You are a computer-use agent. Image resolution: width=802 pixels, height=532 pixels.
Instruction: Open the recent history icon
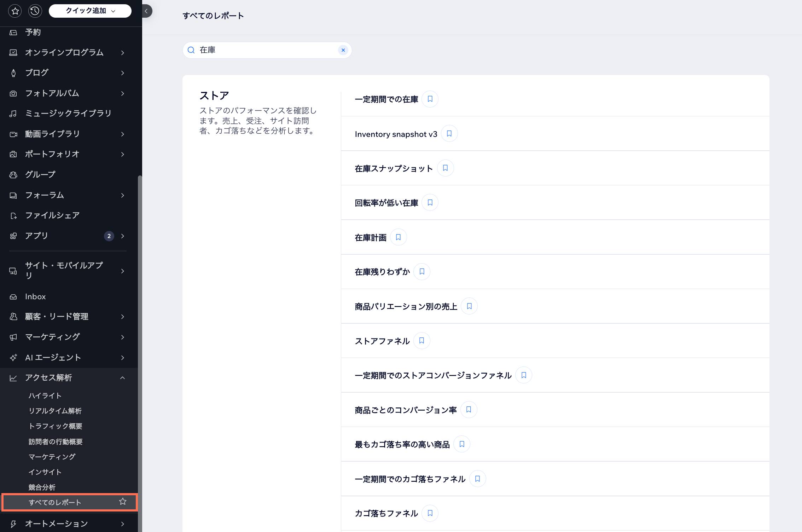pos(35,11)
